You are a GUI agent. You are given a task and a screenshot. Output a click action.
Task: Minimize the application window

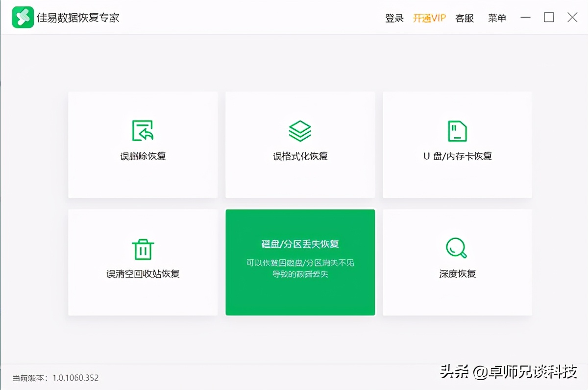point(525,18)
